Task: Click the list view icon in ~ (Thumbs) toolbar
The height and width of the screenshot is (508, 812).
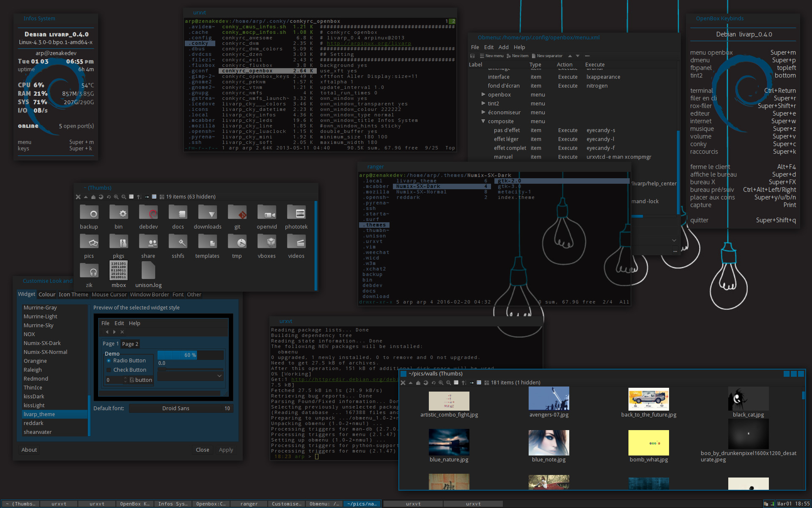Action: point(154,197)
